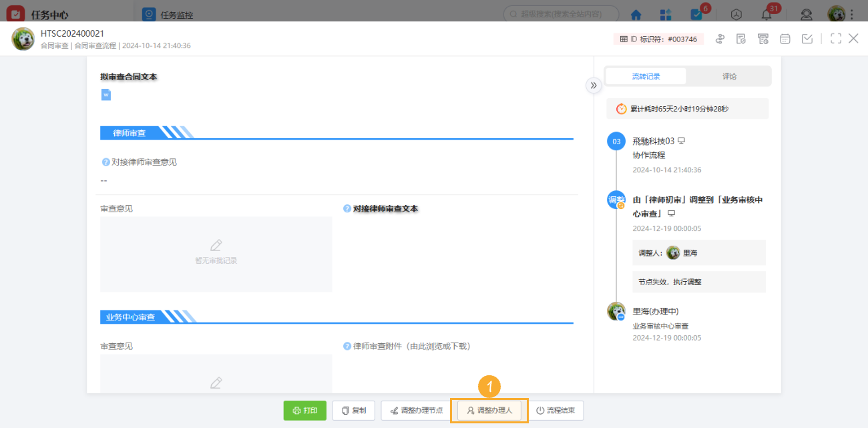868x428 pixels.
Task: Open the document approval record icon
Action: point(741,39)
